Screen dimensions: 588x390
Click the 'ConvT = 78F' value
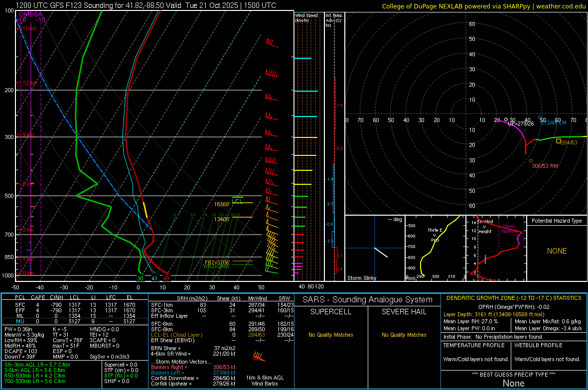coord(68,340)
